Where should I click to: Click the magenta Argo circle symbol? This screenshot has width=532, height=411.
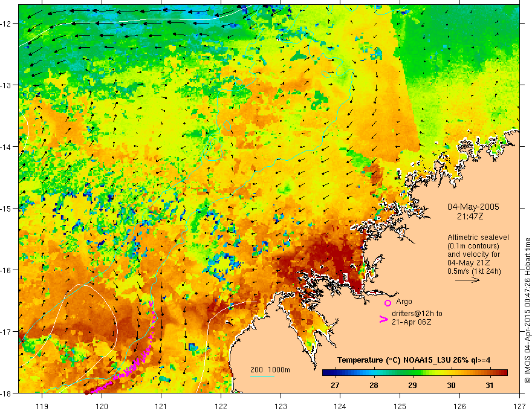[x=388, y=303]
